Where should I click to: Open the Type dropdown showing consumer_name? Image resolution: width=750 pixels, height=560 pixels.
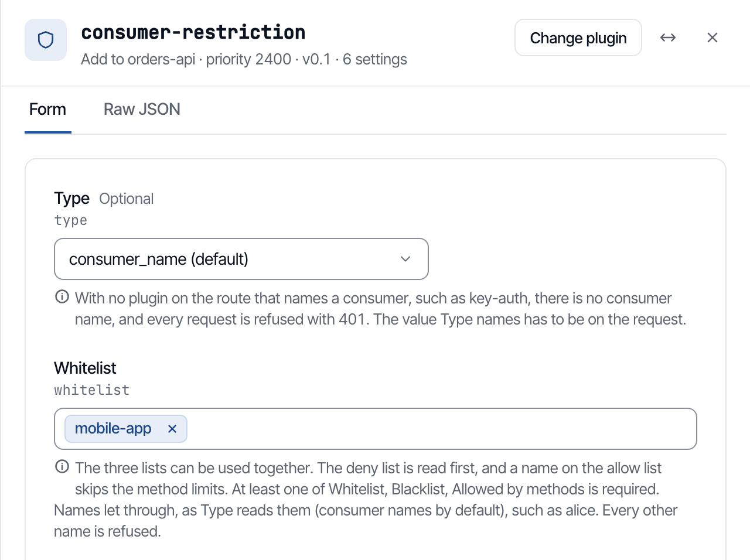point(241,259)
